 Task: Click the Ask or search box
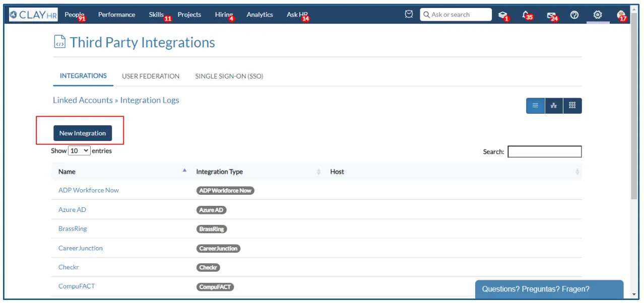pos(456,15)
